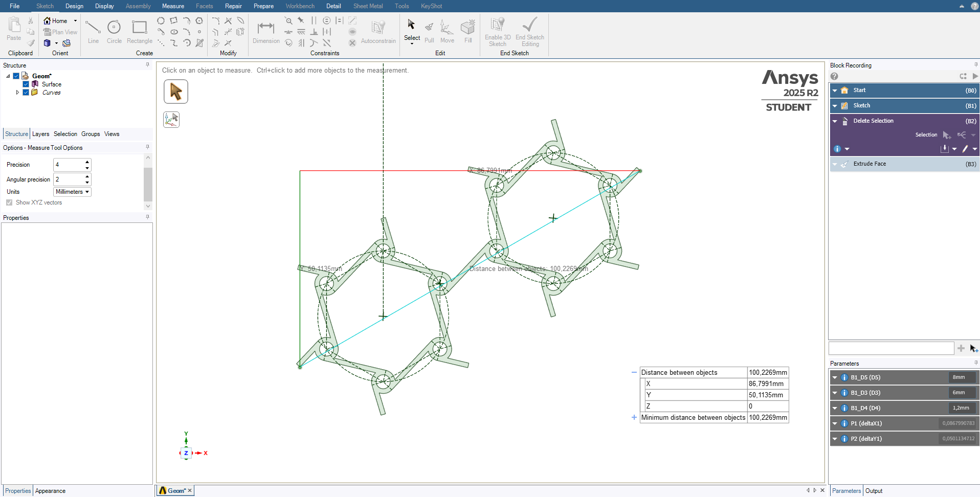Toggle Show XYZ vectors checkbox

click(9, 202)
